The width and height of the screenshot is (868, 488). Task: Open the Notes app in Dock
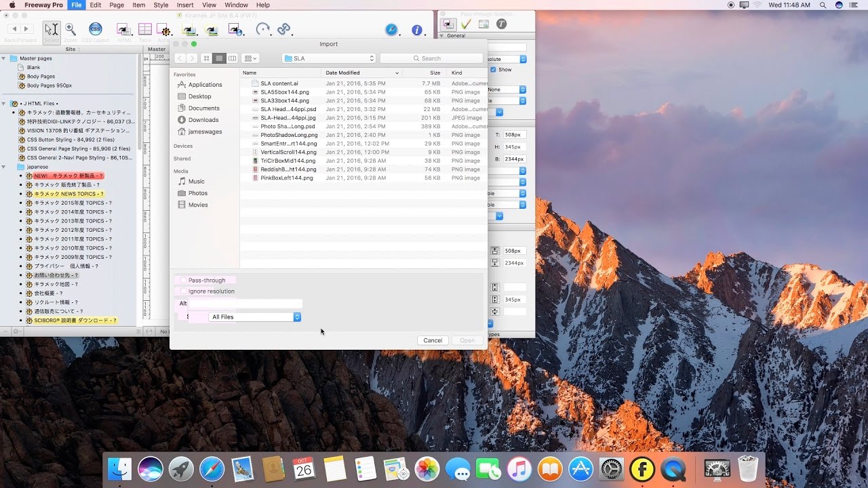(x=335, y=469)
